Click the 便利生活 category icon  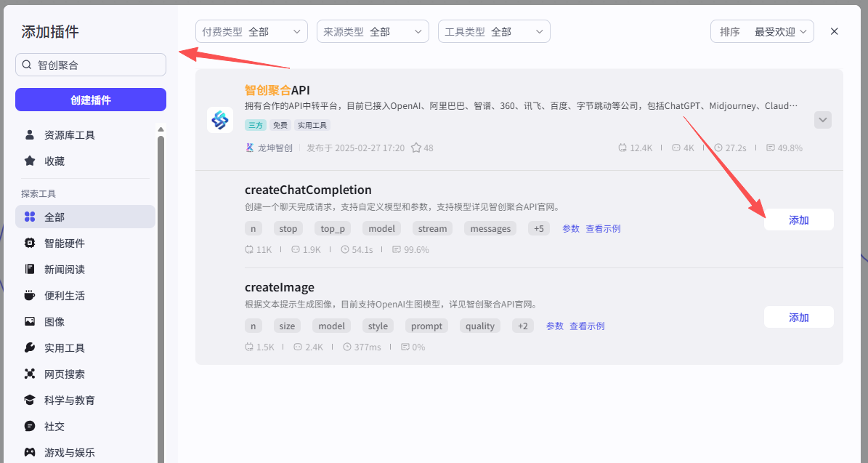pos(29,295)
